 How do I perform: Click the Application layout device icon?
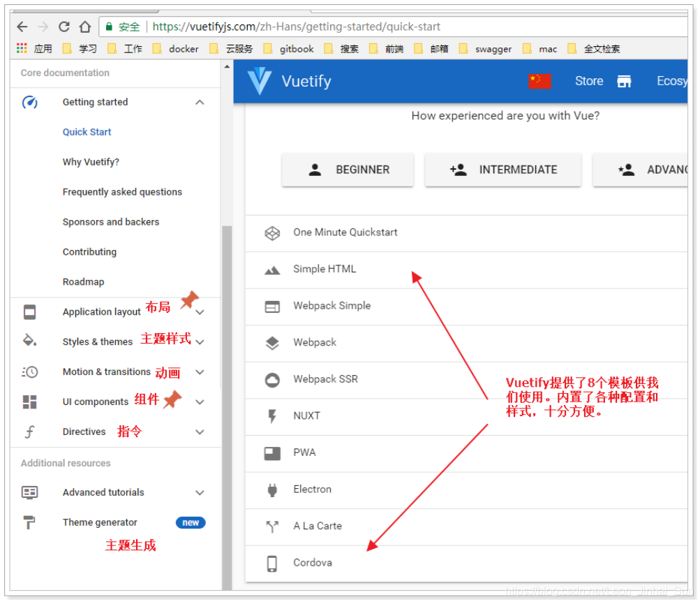(x=29, y=311)
